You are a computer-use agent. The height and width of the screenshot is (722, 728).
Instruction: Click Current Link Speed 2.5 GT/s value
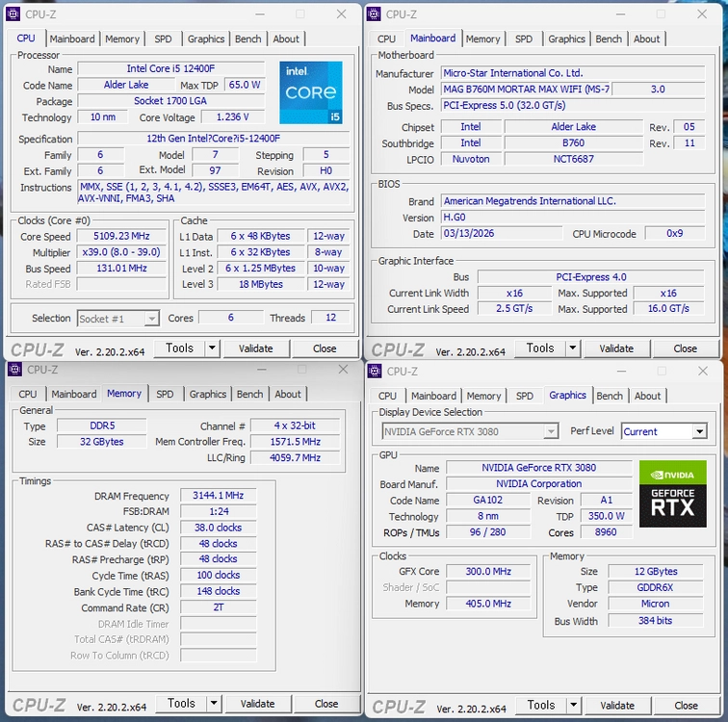pyautogui.click(x=514, y=309)
